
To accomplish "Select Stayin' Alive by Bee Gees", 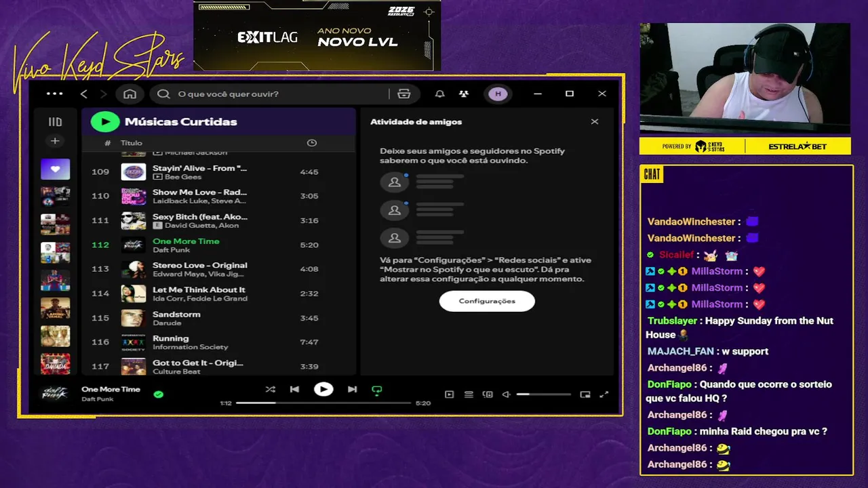I will (x=218, y=172).
